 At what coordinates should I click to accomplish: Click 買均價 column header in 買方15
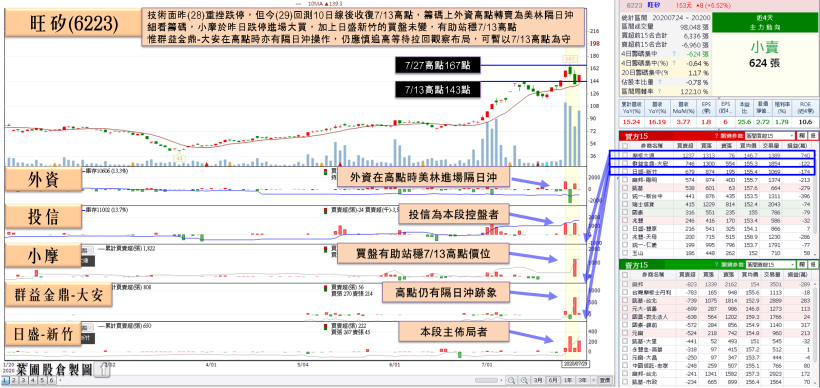(x=748, y=146)
